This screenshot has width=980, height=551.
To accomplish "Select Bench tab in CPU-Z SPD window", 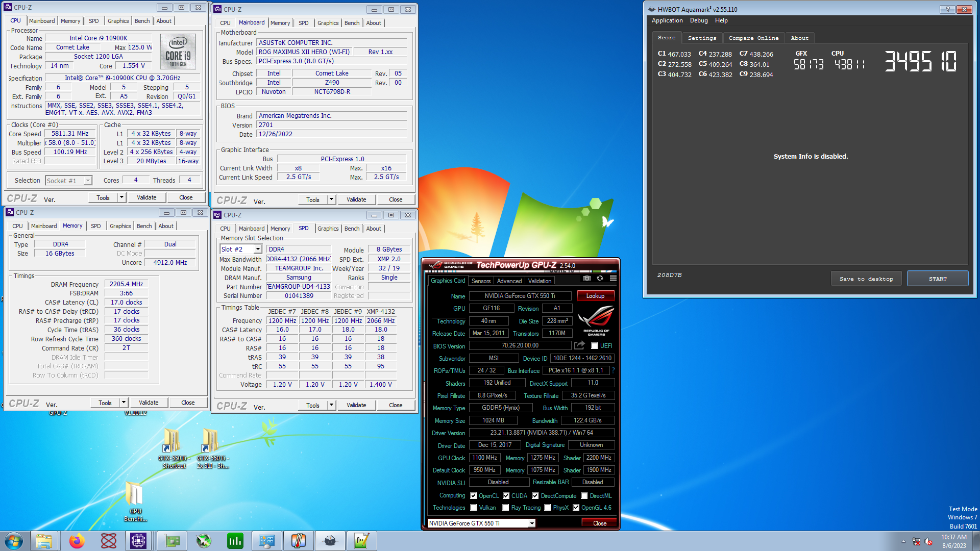I will [352, 229].
